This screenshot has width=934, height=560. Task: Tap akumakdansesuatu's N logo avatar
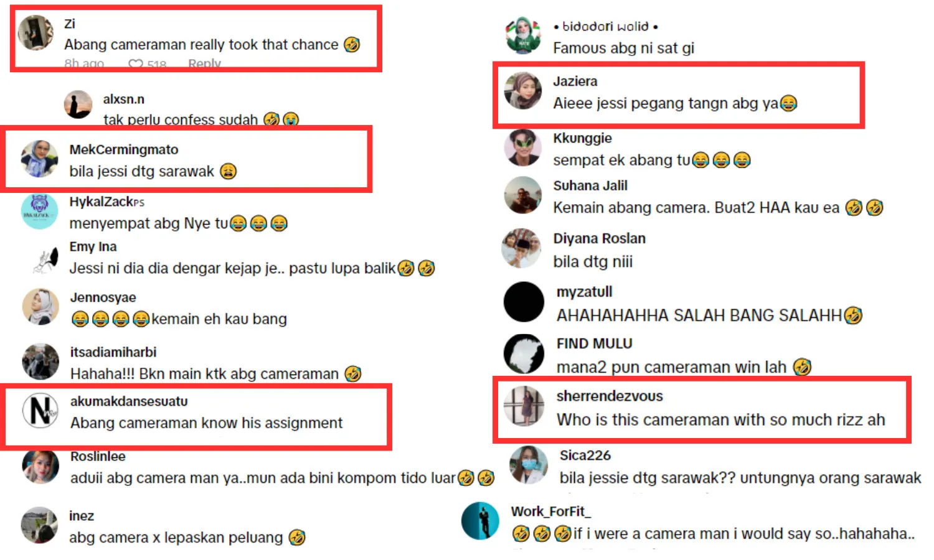[40, 411]
